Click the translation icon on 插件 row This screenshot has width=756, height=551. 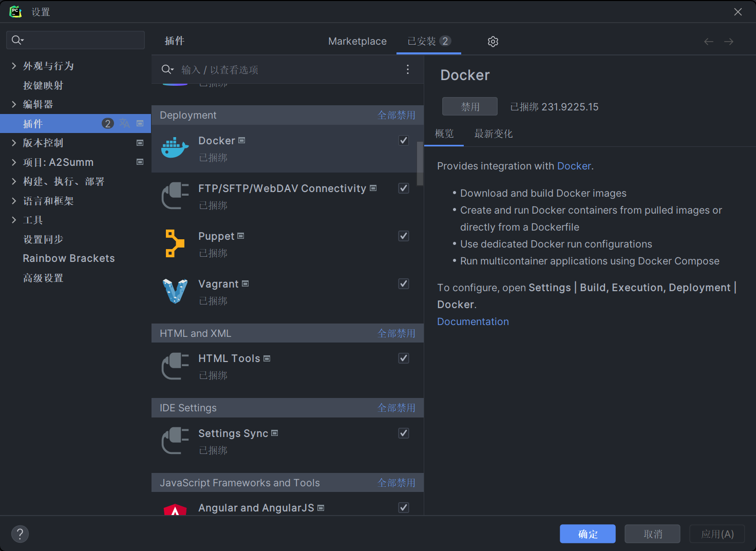[x=125, y=123]
